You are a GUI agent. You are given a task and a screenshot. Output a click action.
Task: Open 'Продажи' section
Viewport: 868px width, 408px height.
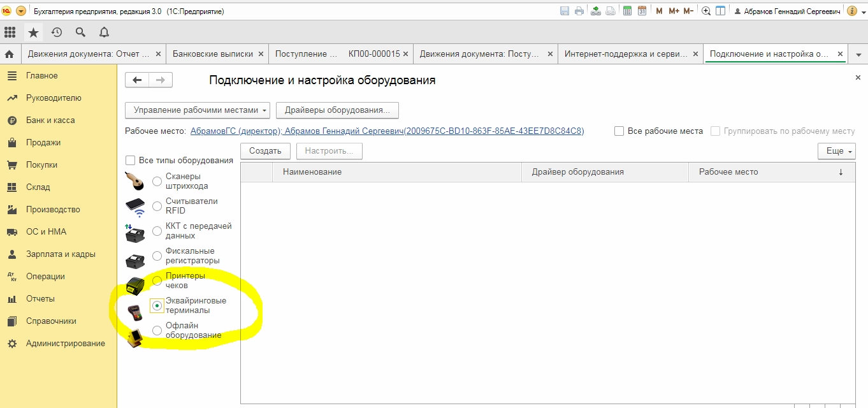click(43, 143)
